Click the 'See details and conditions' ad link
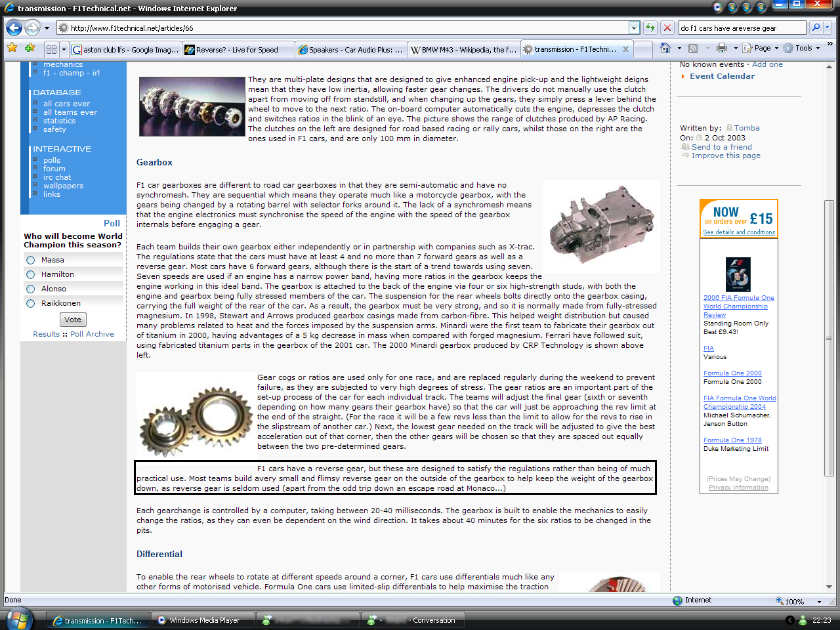 pyautogui.click(x=739, y=232)
